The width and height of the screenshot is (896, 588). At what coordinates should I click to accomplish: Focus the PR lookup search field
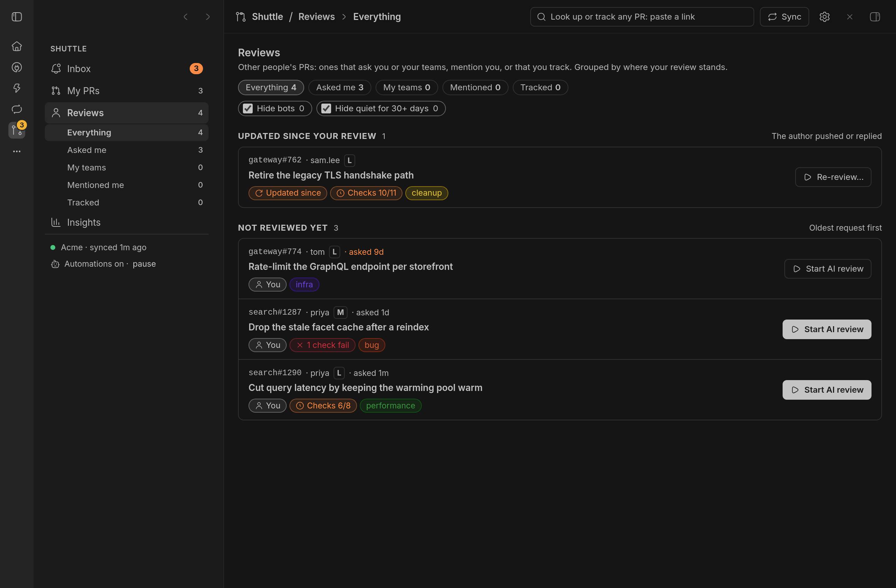pos(642,16)
